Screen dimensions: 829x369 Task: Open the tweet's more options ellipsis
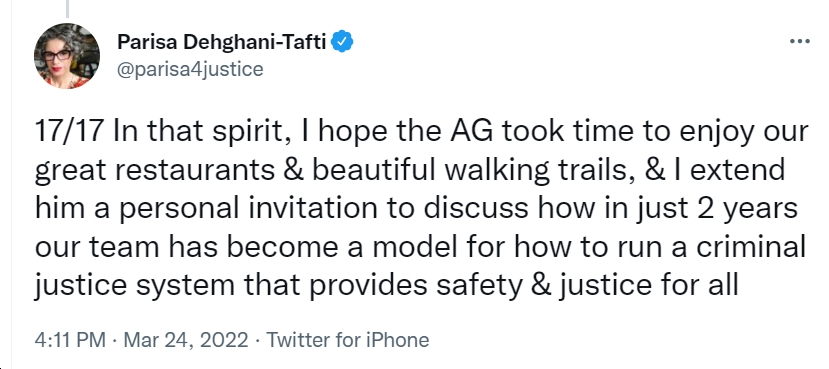click(799, 42)
